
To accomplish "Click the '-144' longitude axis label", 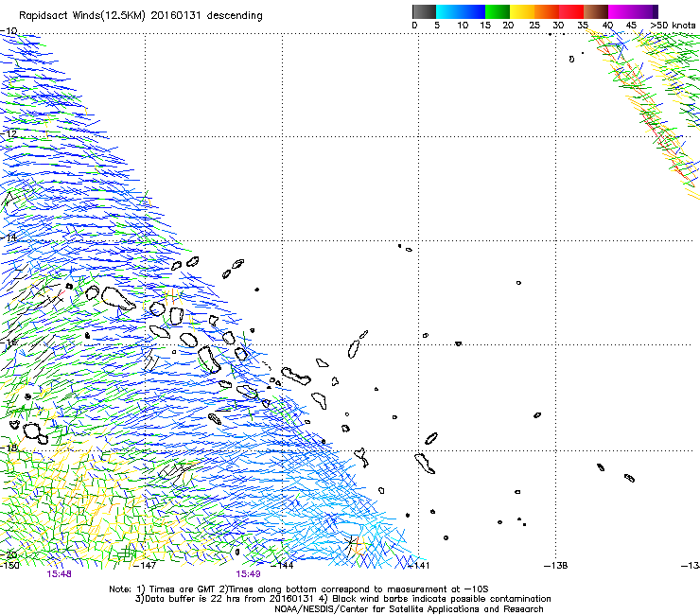I will pos(283,566).
